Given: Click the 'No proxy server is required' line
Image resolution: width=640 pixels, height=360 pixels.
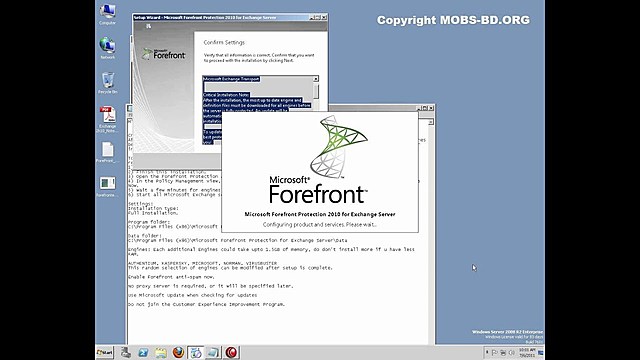Looking at the screenshot, I should [x=211, y=286].
